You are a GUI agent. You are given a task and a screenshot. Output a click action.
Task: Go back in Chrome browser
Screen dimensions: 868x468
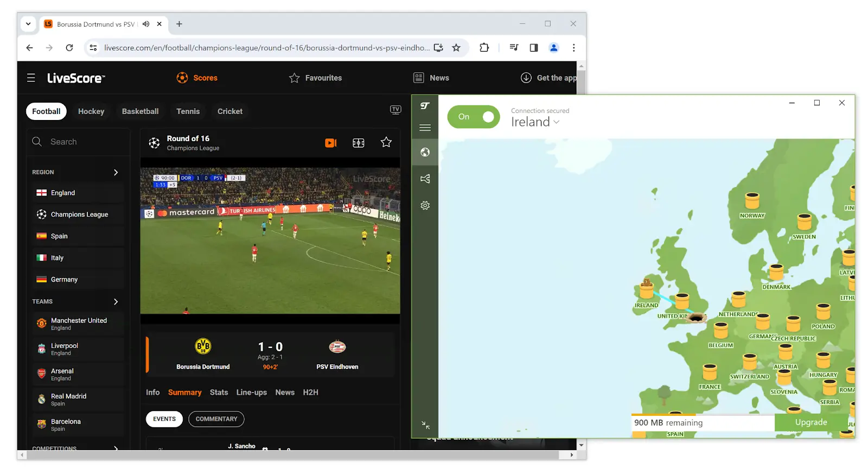point(29,48)
